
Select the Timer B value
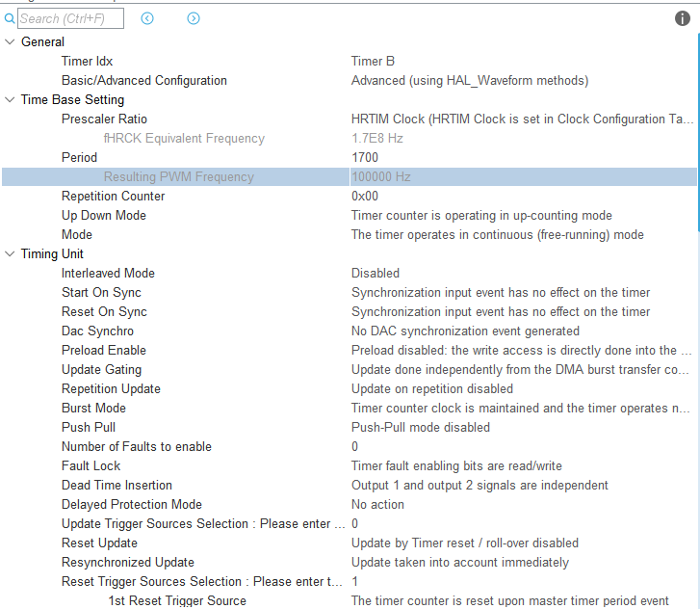(373, 62)
